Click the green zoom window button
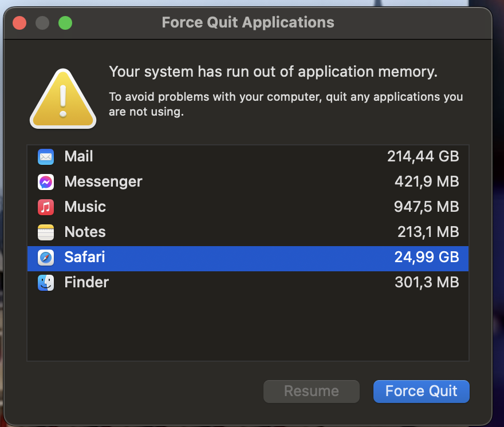Viewport: 504px width, 427px height. point(65,23)
